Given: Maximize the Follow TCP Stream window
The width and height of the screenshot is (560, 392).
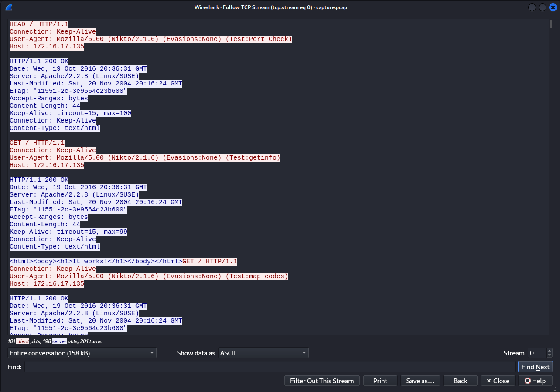Looking at the screenshot, I should pyautogui.click(x=543, y=7).
